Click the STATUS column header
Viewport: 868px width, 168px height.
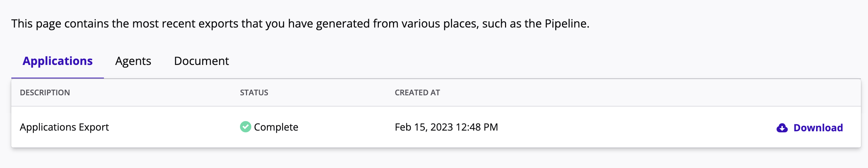coord(254,92)
